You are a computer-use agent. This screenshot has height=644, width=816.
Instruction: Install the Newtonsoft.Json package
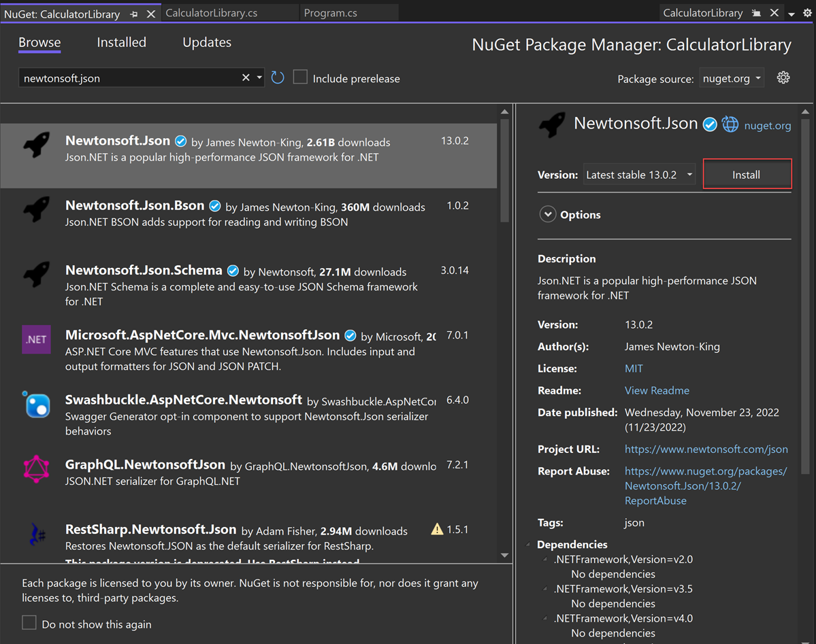click(747, 174)
